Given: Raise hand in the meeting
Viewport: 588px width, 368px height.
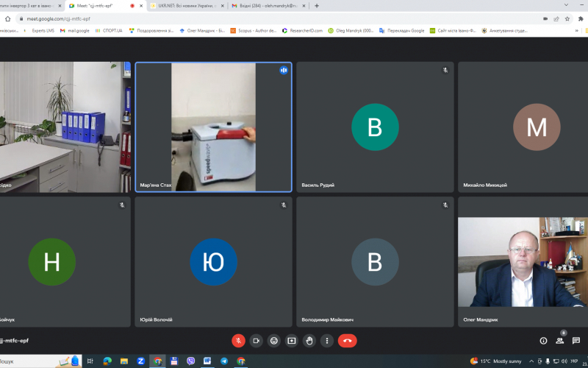Looking at the screenshot, I should tap(309, 341).
